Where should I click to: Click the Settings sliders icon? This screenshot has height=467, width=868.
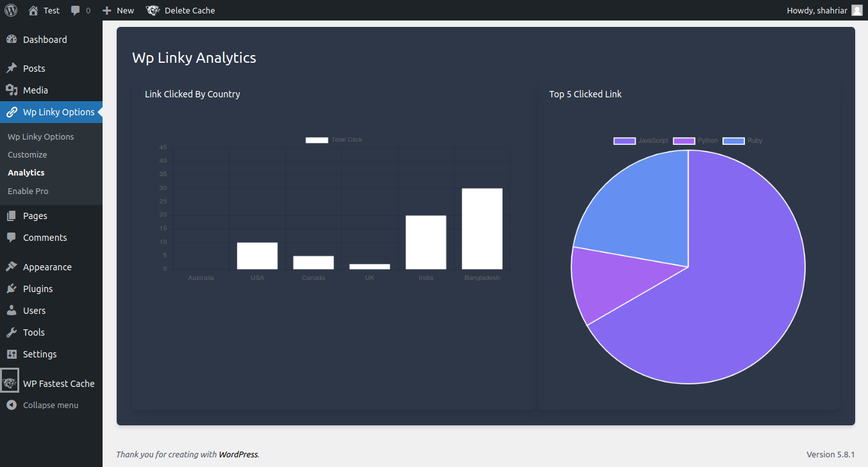[x=12, y=354]
